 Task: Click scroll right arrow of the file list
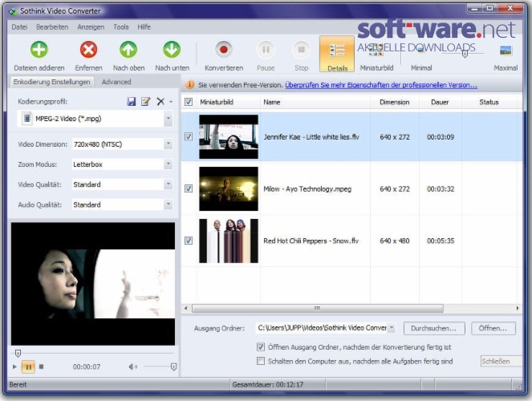tap(517, 308)
